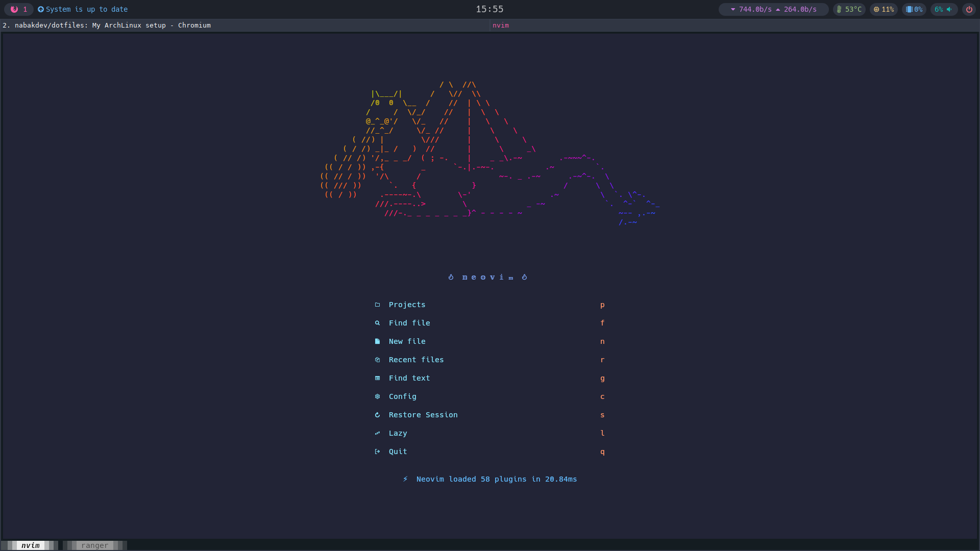Click the exit icon beside Quit
This screenshot has width=980, height=551.
(377, 452)
